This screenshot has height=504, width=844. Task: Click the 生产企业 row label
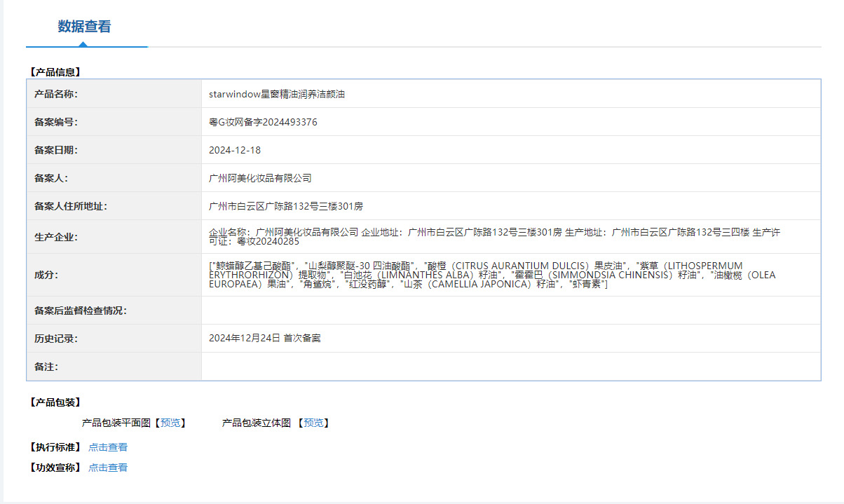[x=56, y=237]
